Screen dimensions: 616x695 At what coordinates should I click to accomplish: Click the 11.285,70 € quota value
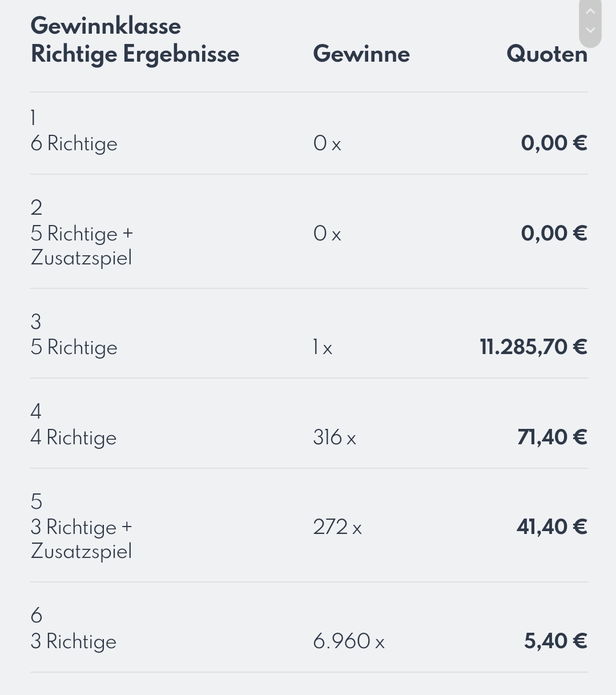point(533,347)
